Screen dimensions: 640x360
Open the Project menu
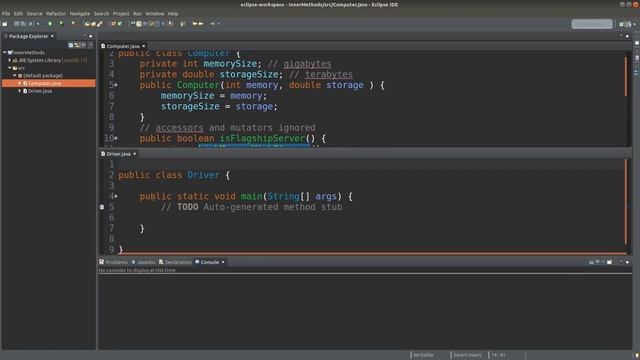point(121,13)
